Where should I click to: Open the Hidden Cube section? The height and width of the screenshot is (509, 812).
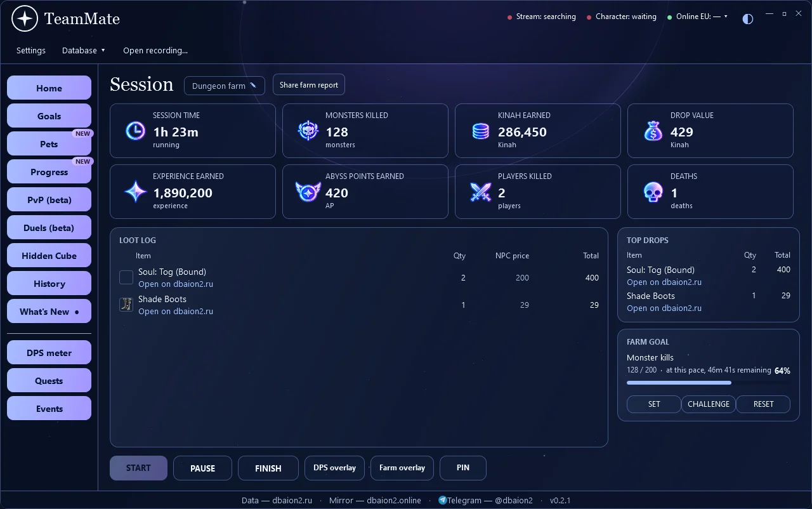click(x=49, y=256)
